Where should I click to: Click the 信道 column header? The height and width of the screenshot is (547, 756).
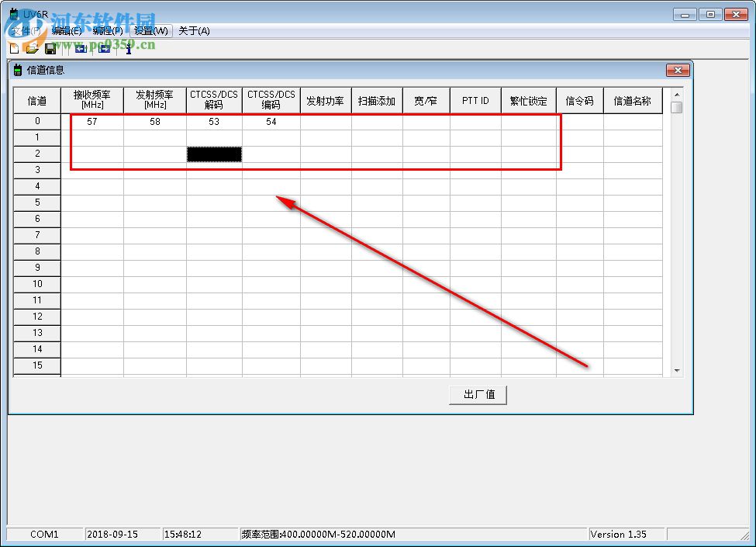[37, 101]
